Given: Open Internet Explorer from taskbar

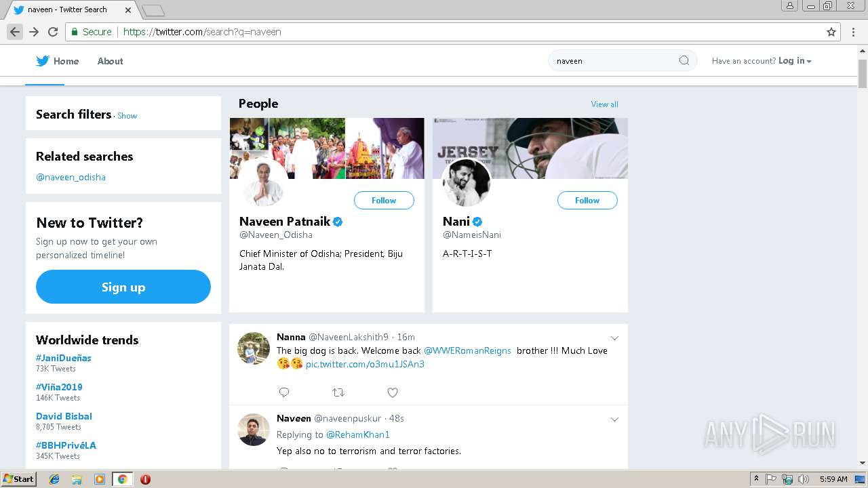Looking at the screenshot, I should (54, 479).
